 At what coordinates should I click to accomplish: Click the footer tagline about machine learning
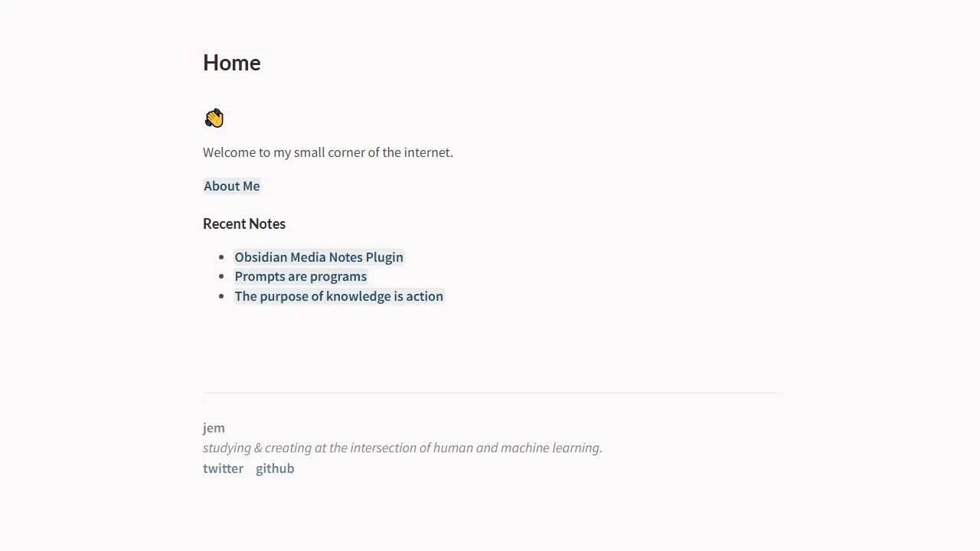pos(402,448)
